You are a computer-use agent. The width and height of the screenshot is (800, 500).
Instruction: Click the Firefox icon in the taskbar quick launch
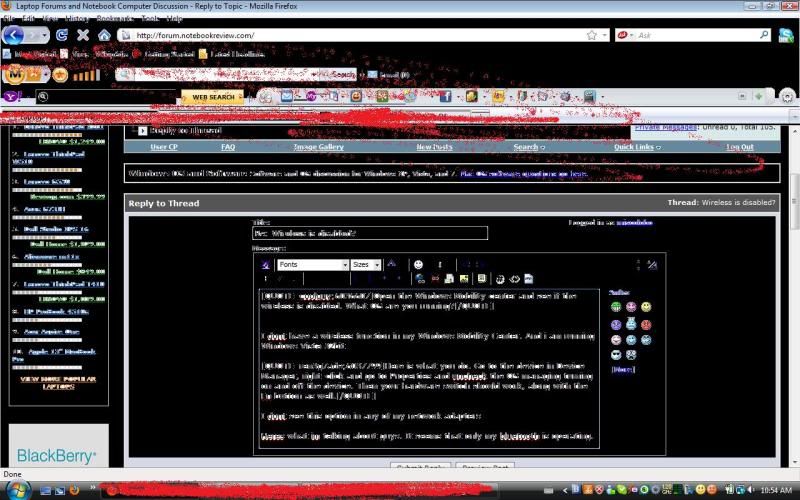click(74, 490)
